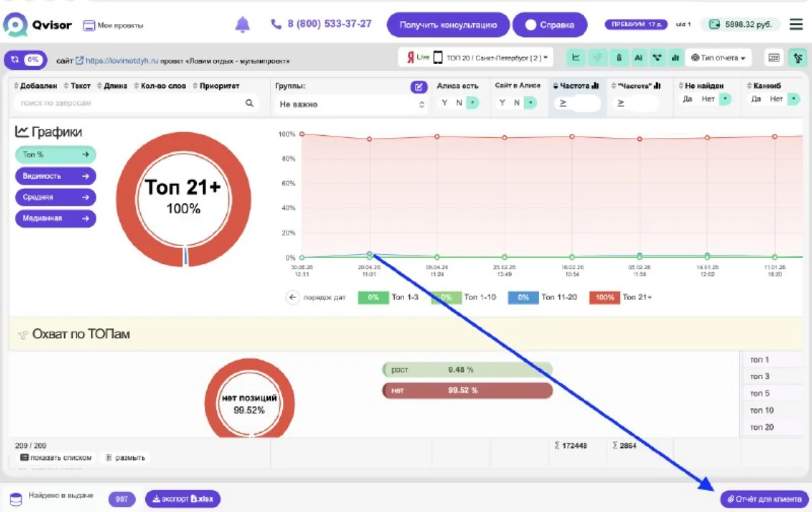This screenshot has width=812, height=512.
Task: Click Получить консультацию button
Action: pyautogui.click(x=448, y=25)
